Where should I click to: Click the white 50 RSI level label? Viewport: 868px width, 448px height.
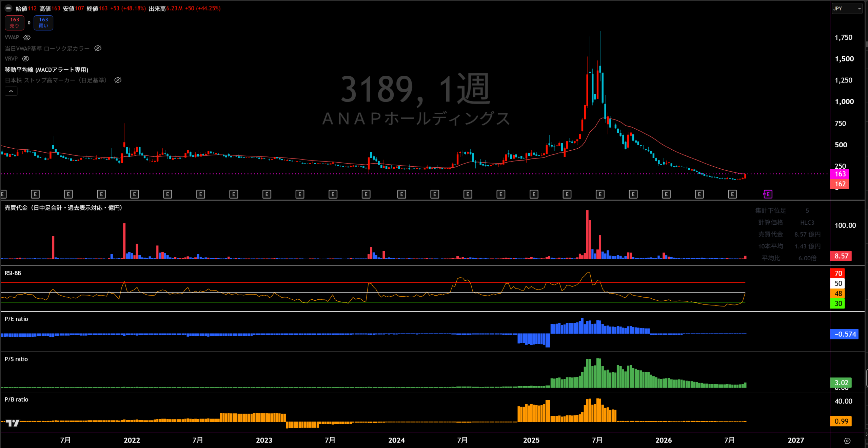(838, 283)
